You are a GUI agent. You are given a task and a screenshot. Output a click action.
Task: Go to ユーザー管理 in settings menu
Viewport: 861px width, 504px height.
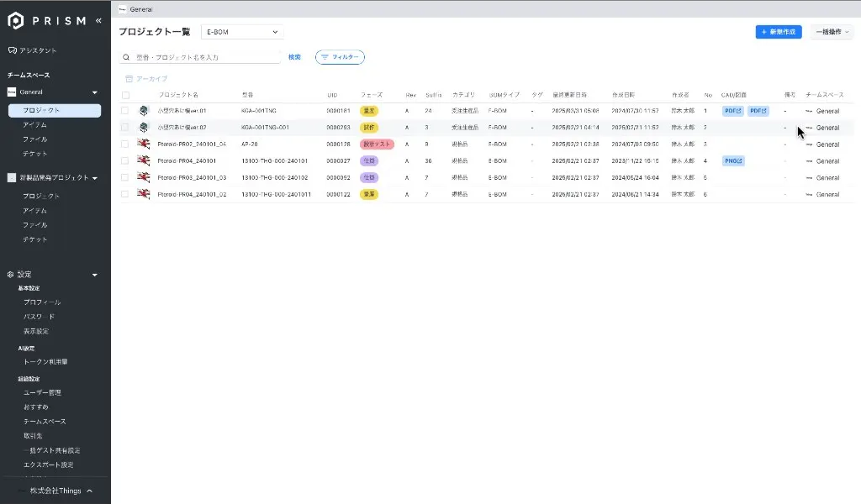pos(42,392)
